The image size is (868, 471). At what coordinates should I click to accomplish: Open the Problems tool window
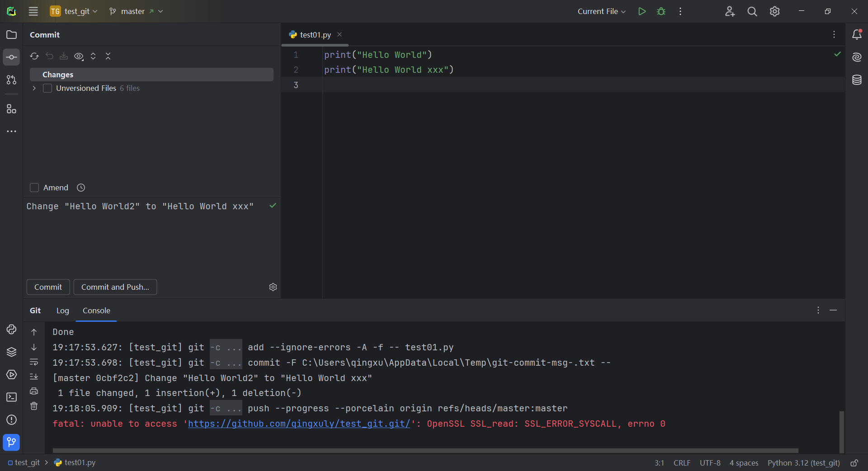[x=11, y=420]
